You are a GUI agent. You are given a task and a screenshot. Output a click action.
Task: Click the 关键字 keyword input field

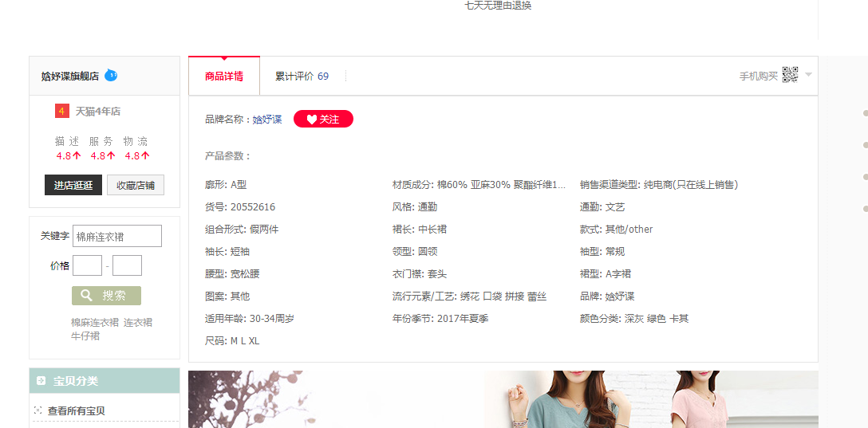(116, 237)
